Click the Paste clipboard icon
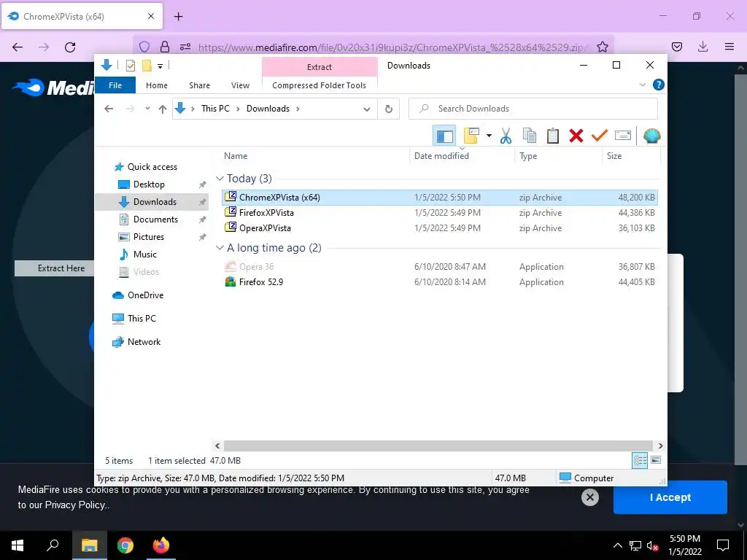The width and height of the screenshot is (747, 560). tap(553, 136)
